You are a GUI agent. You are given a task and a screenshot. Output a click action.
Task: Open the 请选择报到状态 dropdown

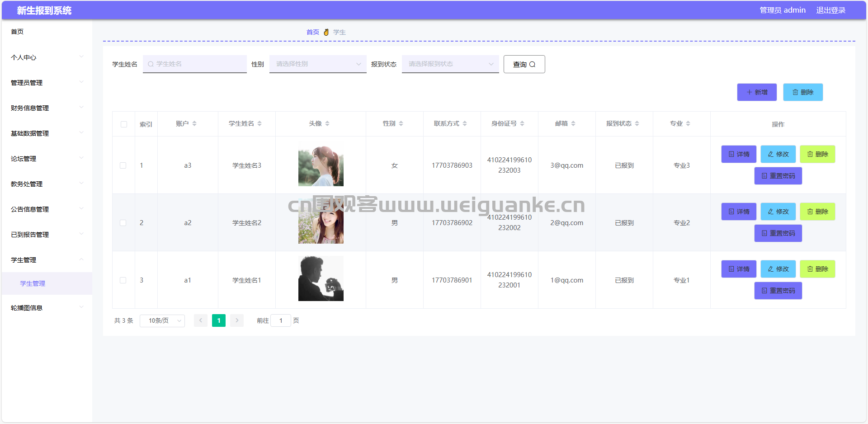[450, 64]
